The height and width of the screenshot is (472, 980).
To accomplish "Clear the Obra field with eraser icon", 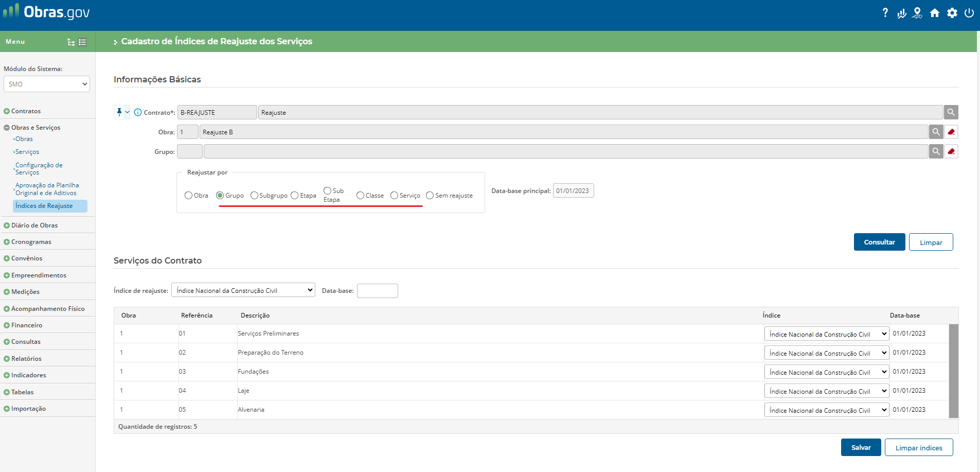I will (951, 132).
